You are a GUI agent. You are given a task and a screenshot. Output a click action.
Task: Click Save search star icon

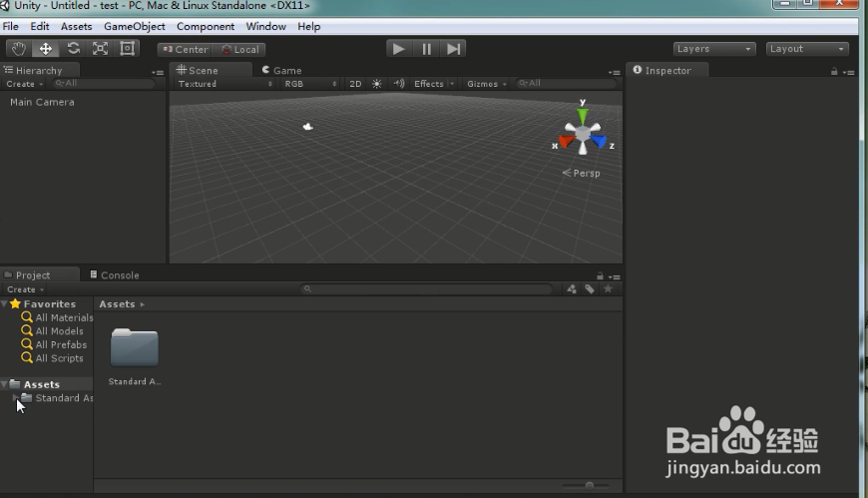point(608,289)
